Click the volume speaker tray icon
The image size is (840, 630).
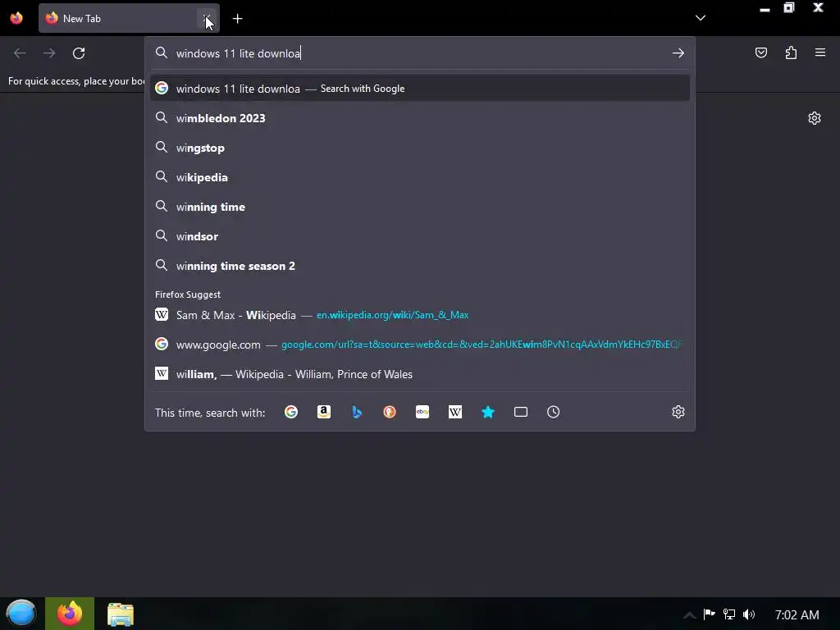749,614
